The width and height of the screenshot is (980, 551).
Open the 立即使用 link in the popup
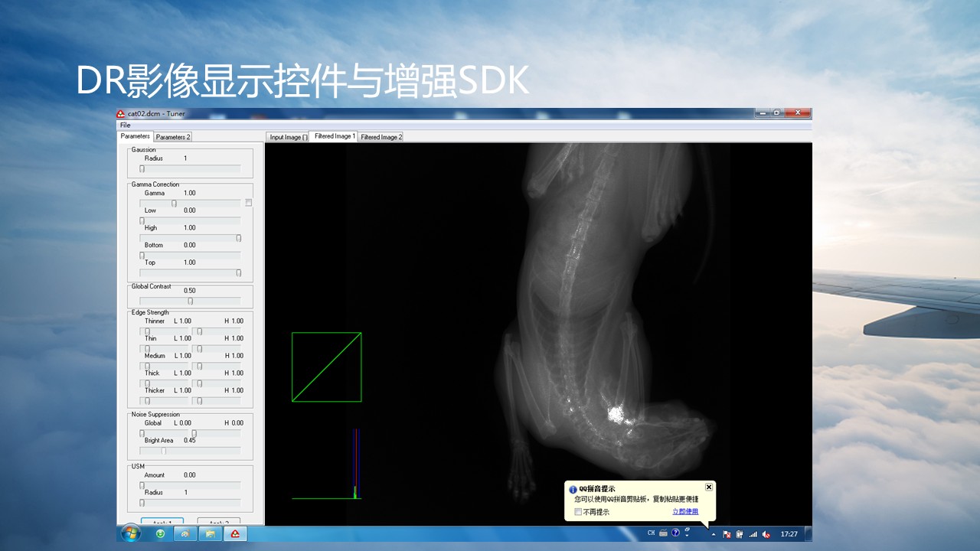686,511
